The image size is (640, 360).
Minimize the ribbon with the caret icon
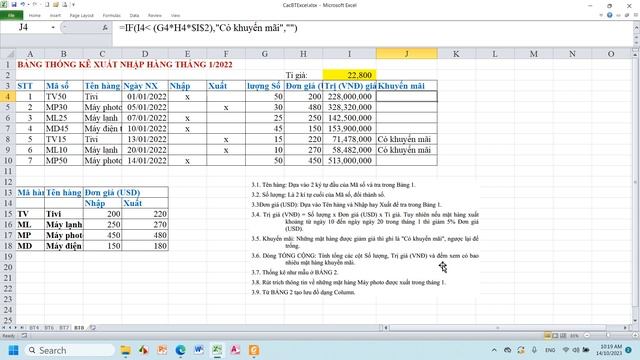tap(601, 15)
